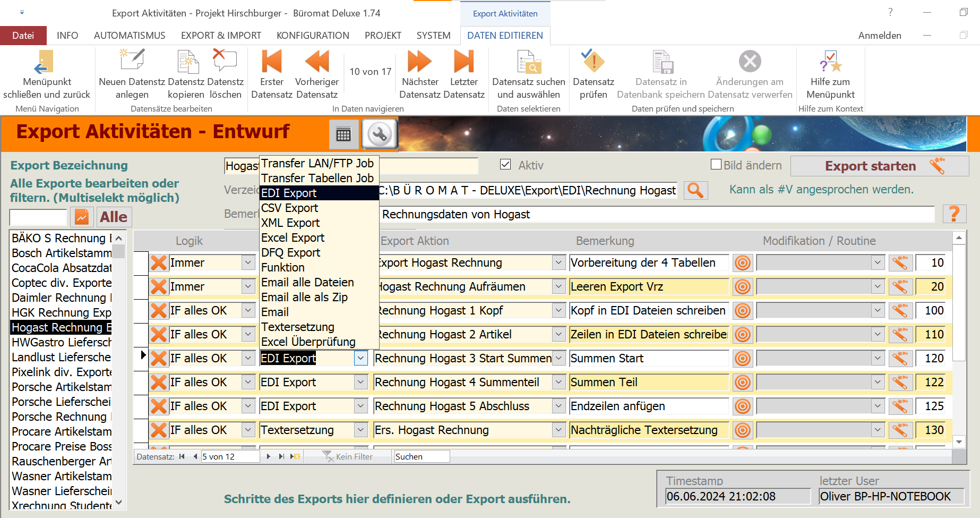Enable the Bild ändern checkbox
Image resolution: width=980 pixels, height=518 pixels.
(x=716, y=165)
